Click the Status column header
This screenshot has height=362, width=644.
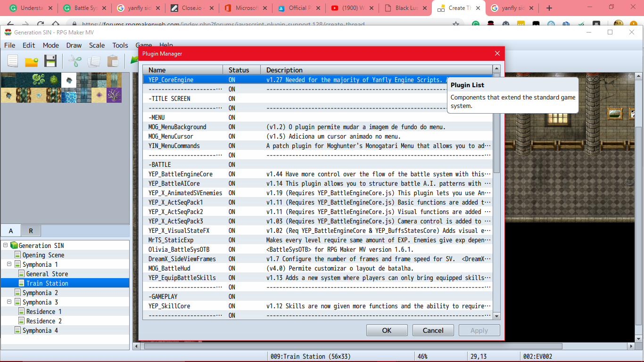242,70
